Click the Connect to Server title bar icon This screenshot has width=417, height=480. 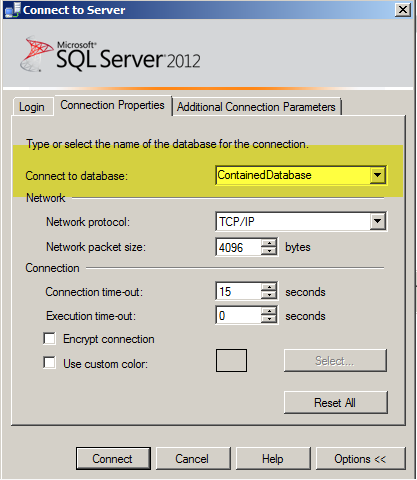[x=13, y=10]
